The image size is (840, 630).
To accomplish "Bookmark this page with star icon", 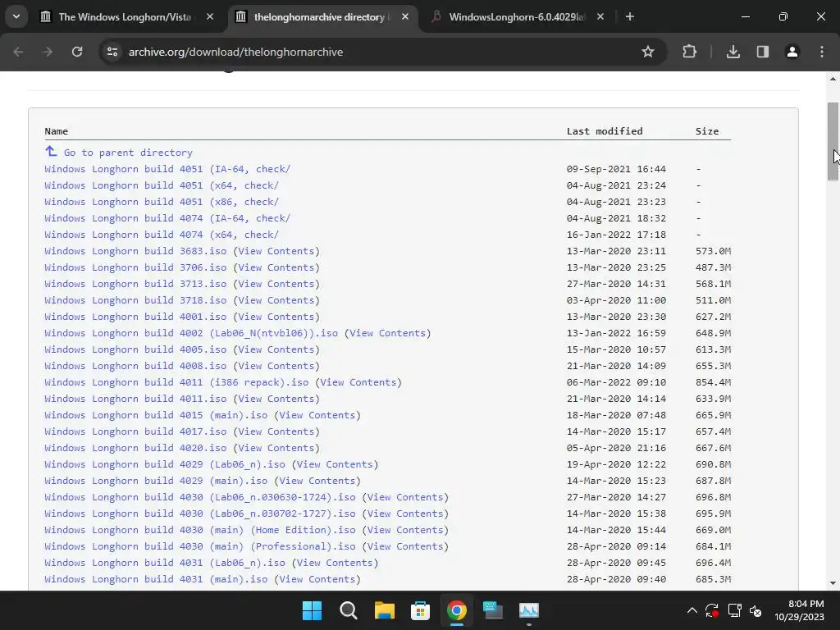I will [648, 52].
